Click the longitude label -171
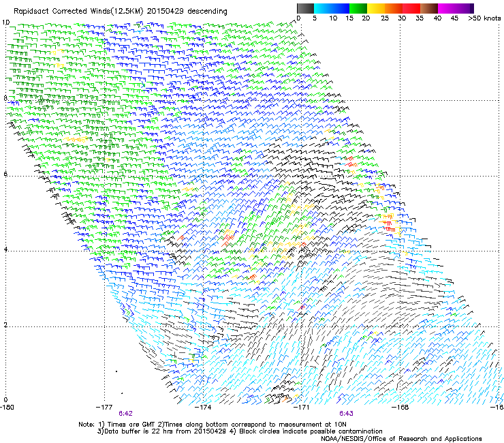Screen dimensions: 504x443 pyautogui.click(x=301, y=408)
